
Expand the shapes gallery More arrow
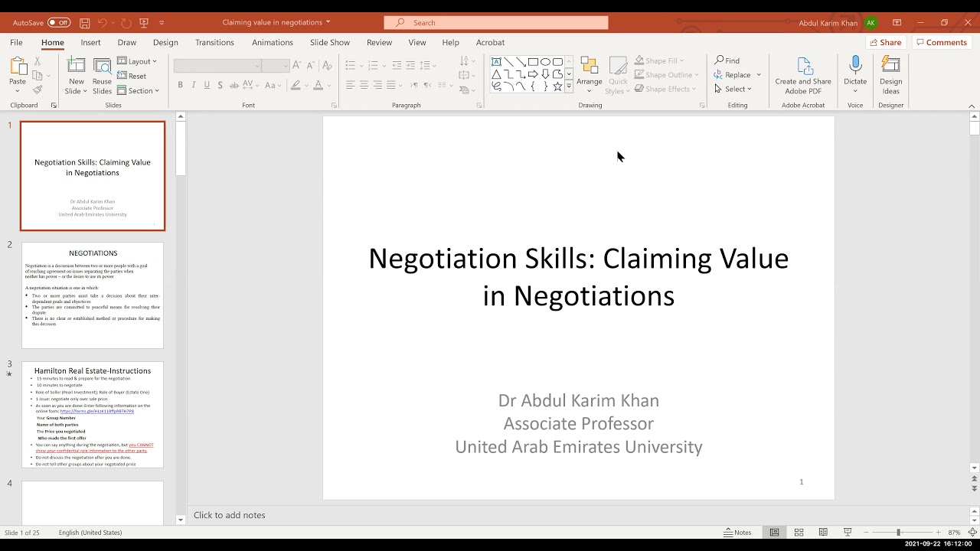569,87
